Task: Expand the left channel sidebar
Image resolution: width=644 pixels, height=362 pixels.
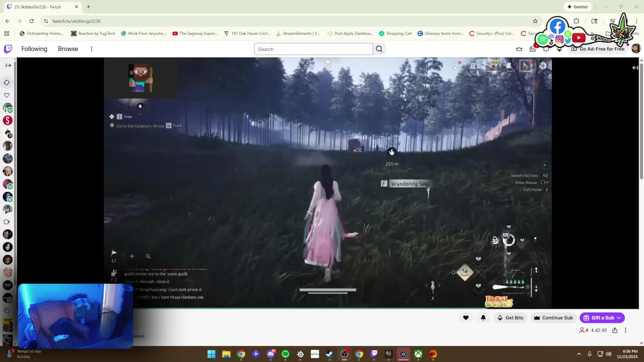Action: point(8,65)
